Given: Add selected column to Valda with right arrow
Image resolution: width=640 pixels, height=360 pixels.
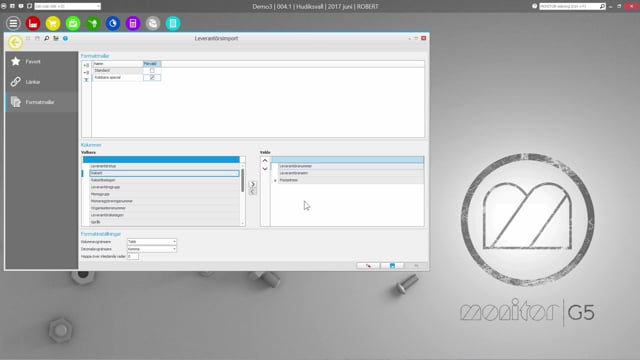Looking at the screenshot, I should tap(253, 184).
